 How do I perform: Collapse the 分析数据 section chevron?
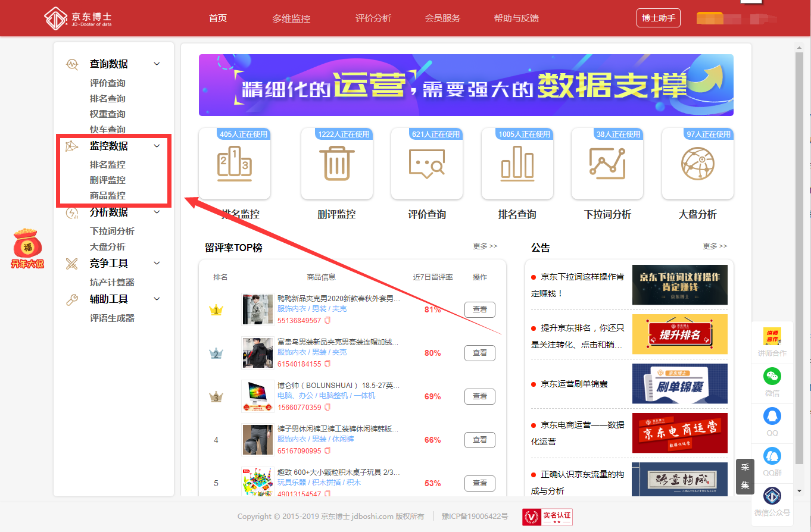[157, 212]
